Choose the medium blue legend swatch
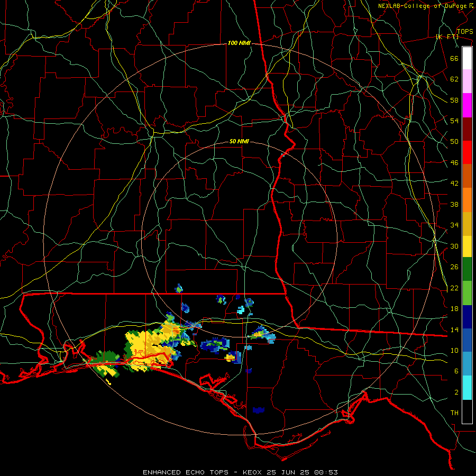Viewport: 476px width, 476px height. tap(467, 340)
